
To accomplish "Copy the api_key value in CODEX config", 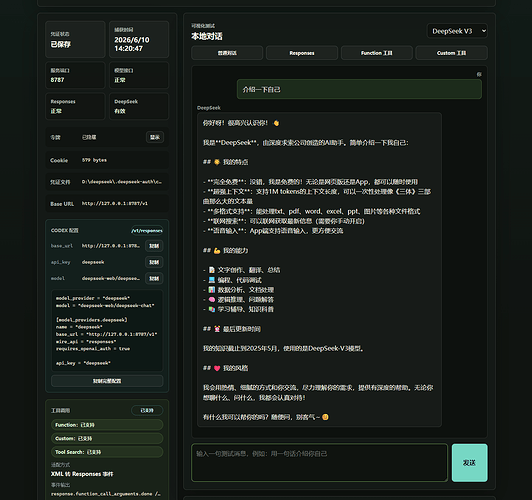I will (154, 262).
